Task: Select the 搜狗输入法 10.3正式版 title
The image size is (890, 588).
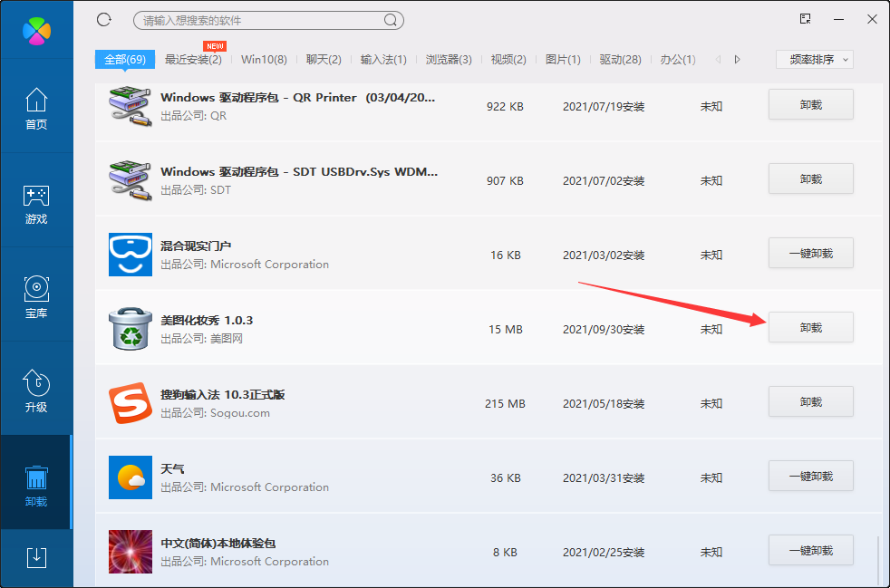Action: point(223,394)
